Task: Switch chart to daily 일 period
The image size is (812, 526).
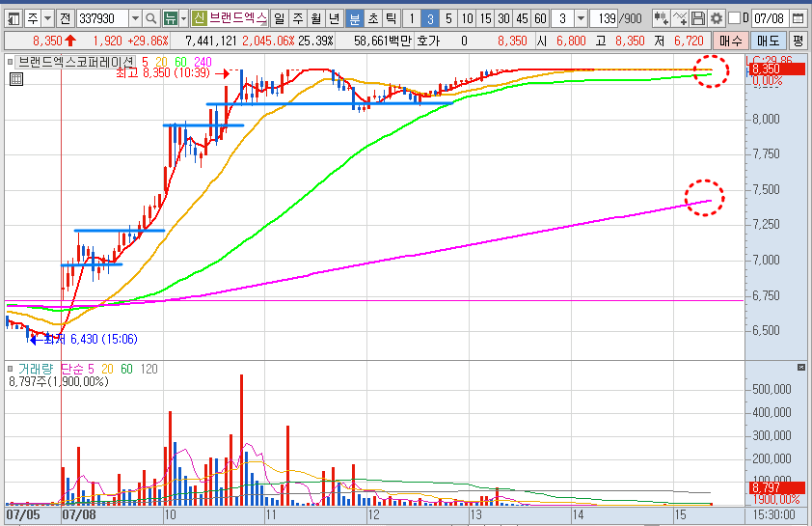Action: [x=279, y=19]
